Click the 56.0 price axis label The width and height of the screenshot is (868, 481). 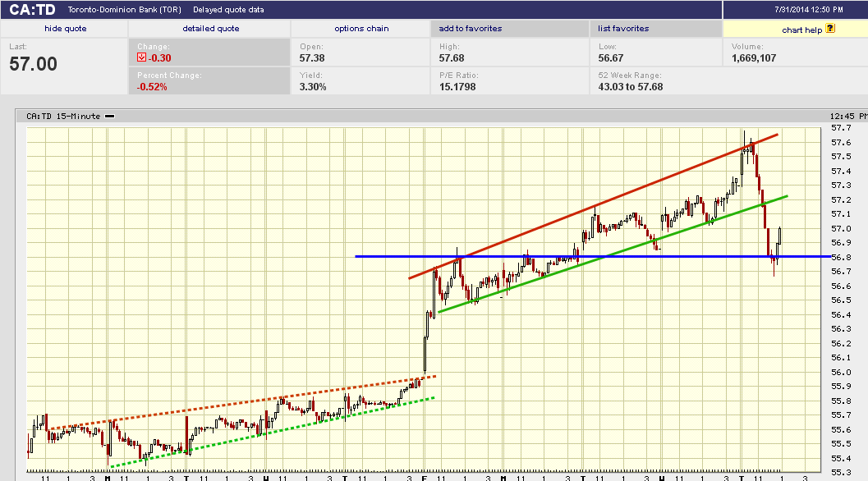[x=841, y=372]
